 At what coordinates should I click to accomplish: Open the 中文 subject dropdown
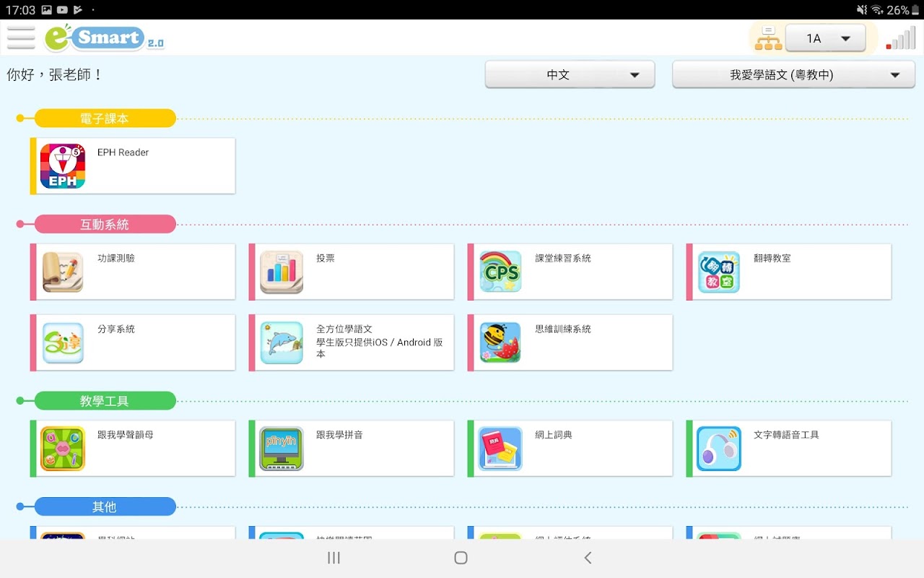(570, 74)
